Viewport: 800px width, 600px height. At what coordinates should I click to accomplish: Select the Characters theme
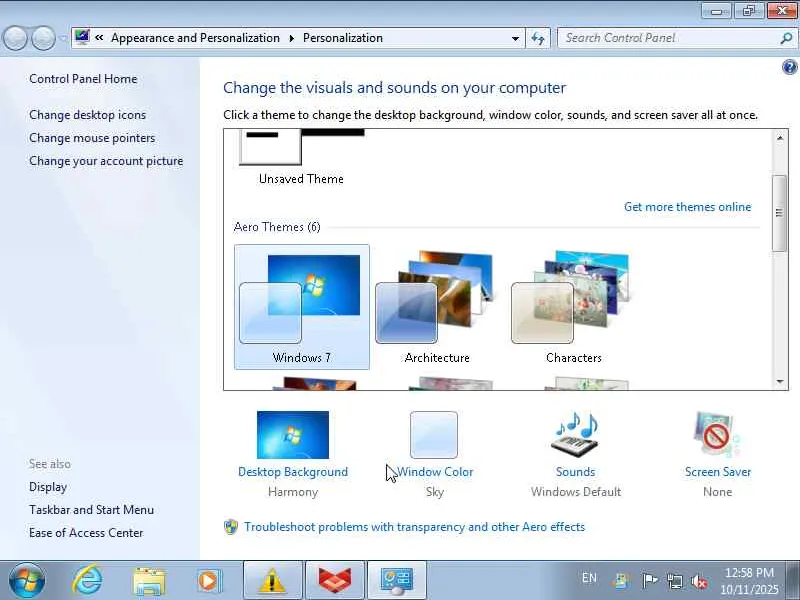(573, 307)
